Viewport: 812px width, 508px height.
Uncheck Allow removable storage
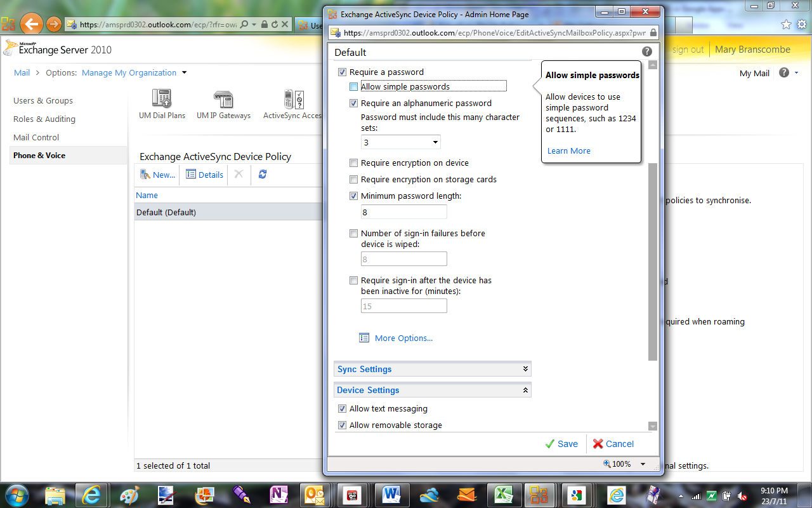point(342,425)
